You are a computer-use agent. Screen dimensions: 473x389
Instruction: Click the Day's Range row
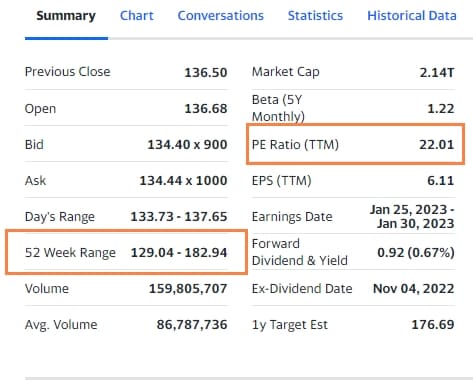[x=126, y=217]
